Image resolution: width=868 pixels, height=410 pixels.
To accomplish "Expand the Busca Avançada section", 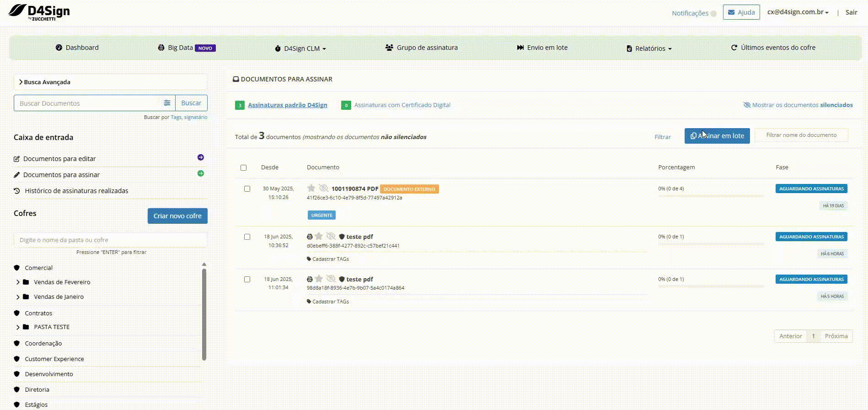I will [110, 82].
